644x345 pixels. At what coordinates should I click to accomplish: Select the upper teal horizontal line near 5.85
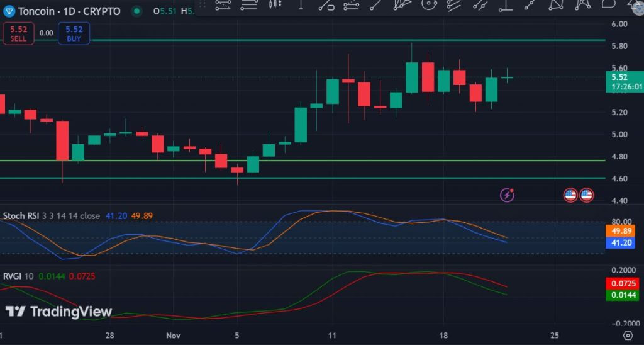coord(303,40)
